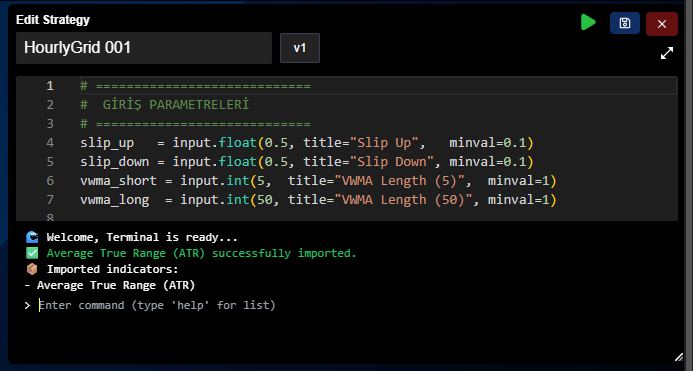This screenshot has height=371, width=693.
Task: Save the strategy with floppy disk icon
Action: [624, 23]
